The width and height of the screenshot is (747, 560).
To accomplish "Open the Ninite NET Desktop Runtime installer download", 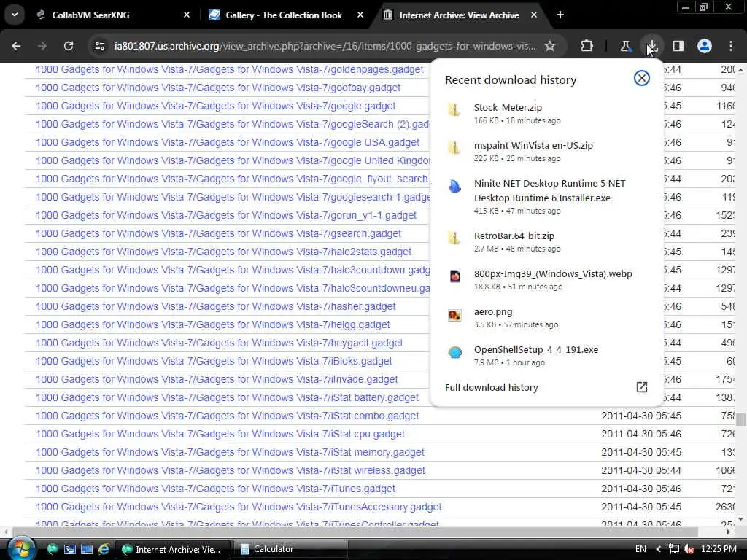I will click(x=550, y=190).
